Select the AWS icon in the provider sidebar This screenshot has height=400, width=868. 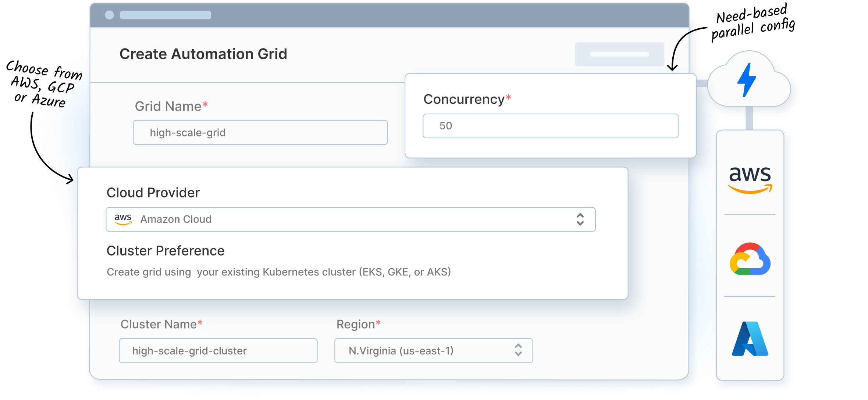(x=750, y=180)
